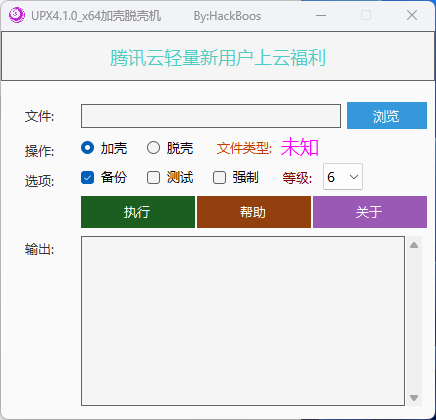Click the brown 帮助 help button

(x=254, y=212)
